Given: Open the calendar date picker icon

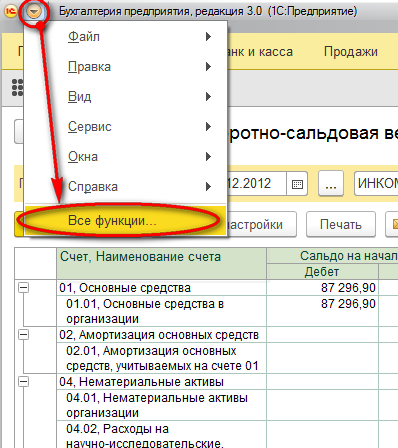Looking at the screenshot, I should click(x=297, y=184).
